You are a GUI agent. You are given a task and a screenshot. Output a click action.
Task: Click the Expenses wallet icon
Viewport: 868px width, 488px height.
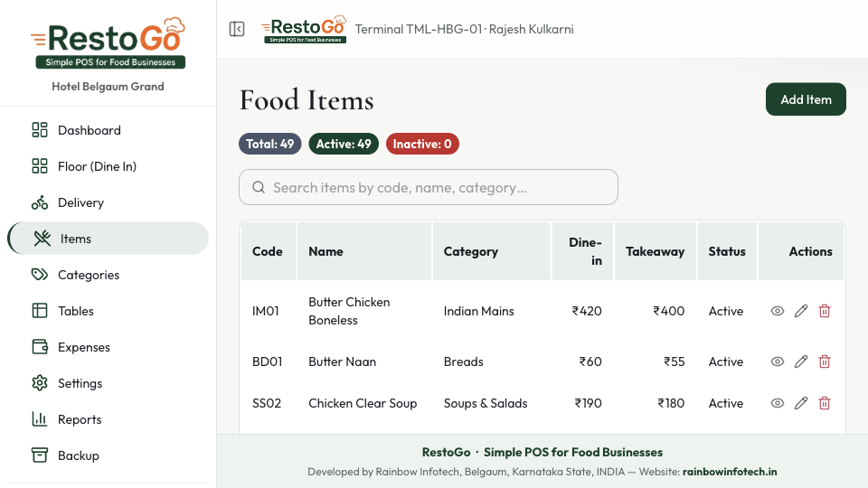coord(40,347)
